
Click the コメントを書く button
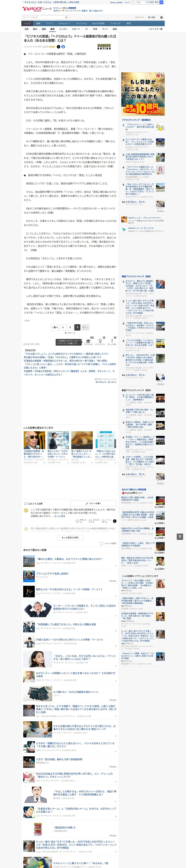click(93, 503)
